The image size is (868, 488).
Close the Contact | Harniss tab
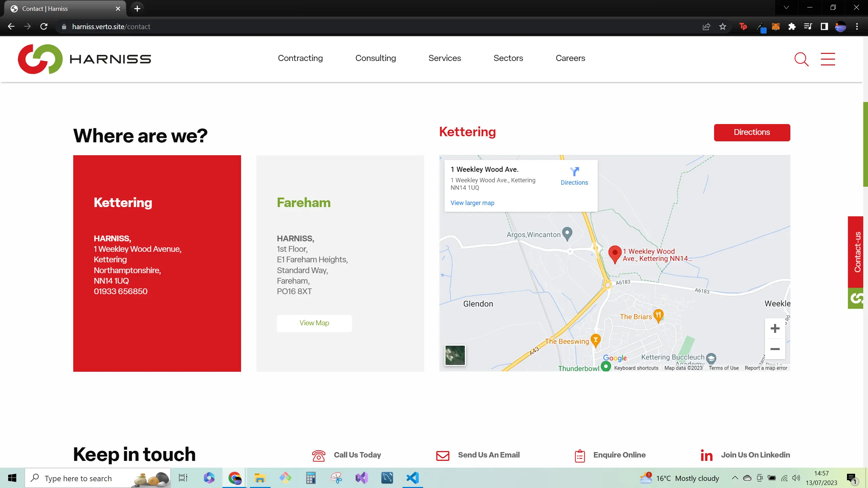click(118, 8)
